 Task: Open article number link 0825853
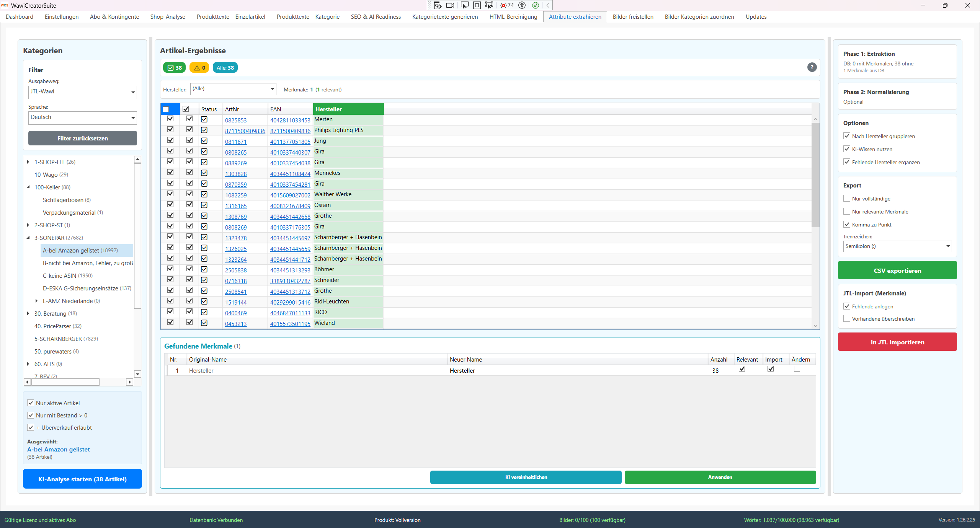point(236,120)
